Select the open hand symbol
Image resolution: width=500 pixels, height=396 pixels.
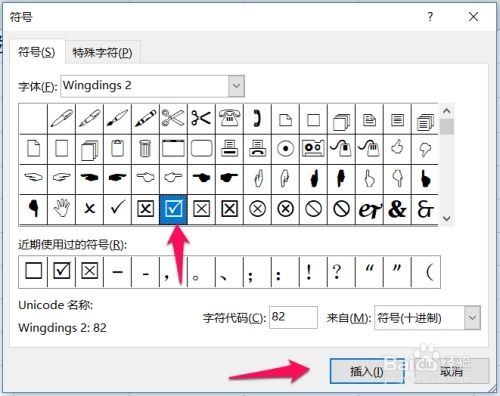(x=61, y=209)
